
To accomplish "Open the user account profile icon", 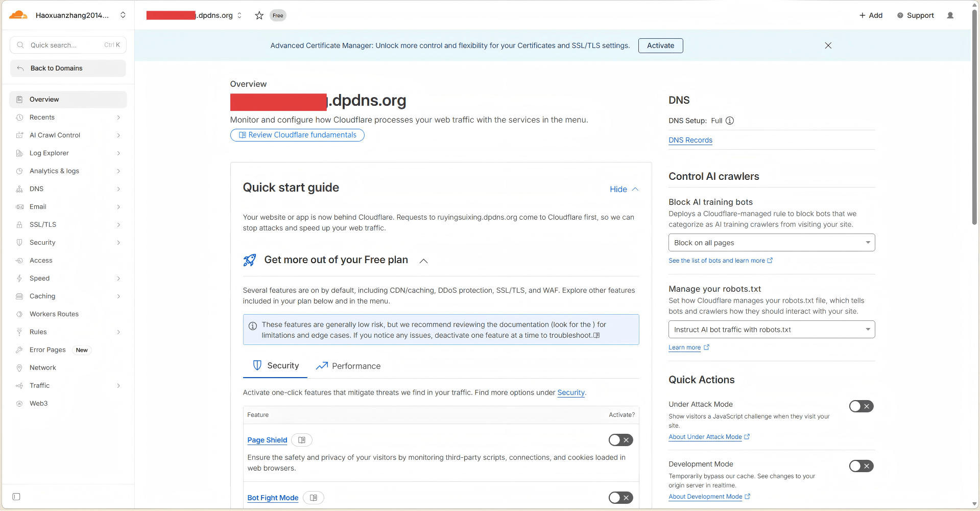I will (x=950, y=15).
